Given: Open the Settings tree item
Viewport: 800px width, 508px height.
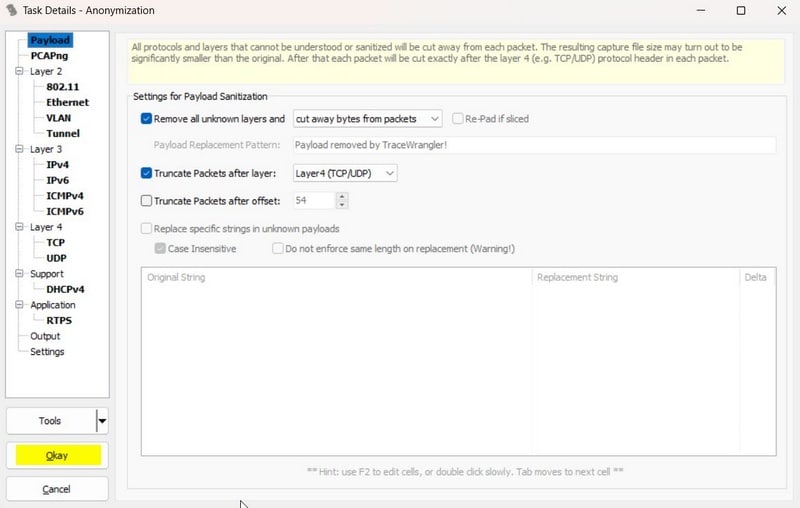Looking at the screenshot, I should [x=47, y=352].
